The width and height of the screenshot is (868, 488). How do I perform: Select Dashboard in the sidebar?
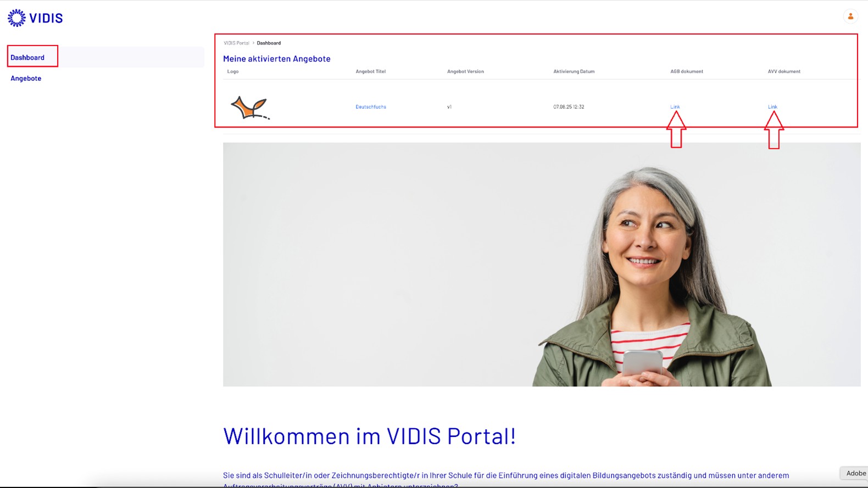(27, 57)
